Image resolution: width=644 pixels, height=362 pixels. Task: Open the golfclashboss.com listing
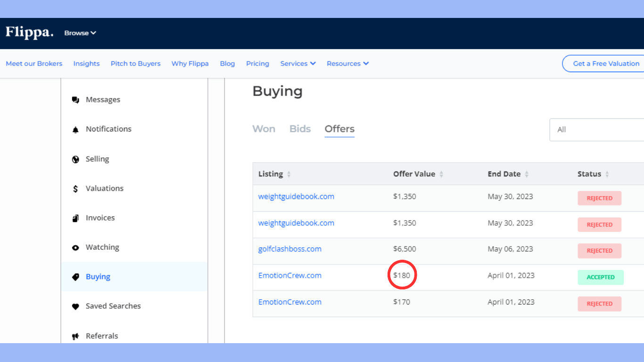[289, 248]
